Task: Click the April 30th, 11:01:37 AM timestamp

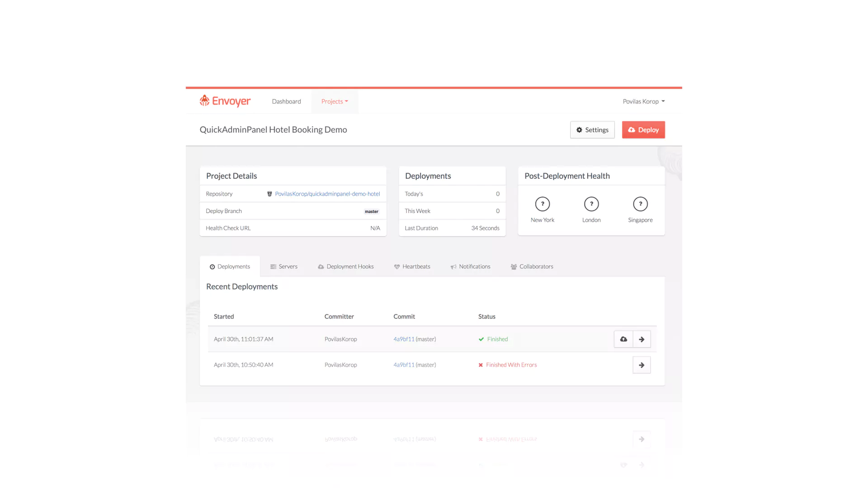Action: 243,339
